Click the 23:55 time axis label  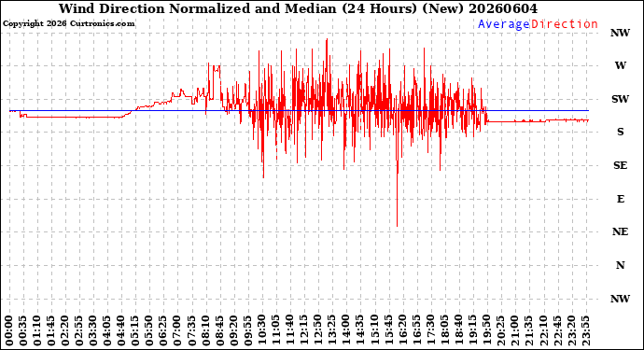[x=585, y=331]
